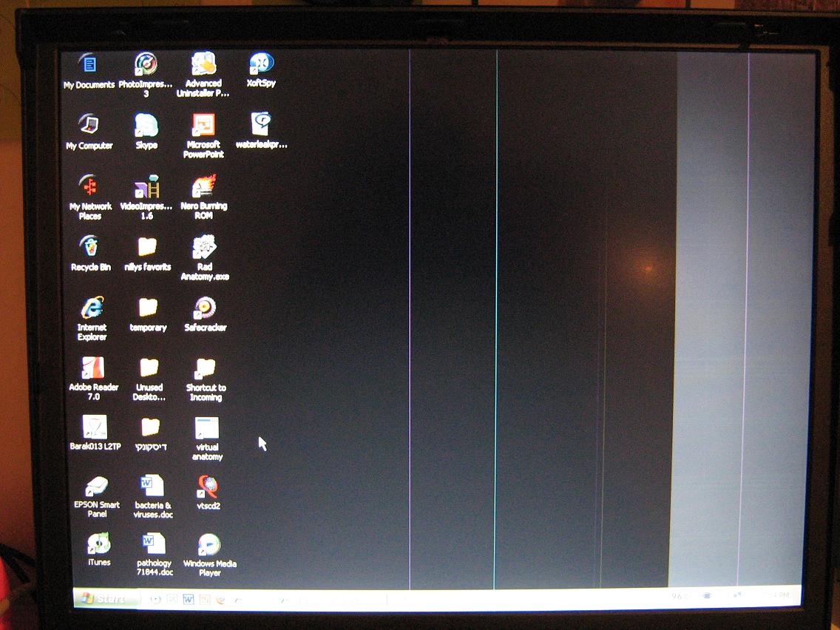
Task: Click the 'pathology 71844.doc' document
Action: [153, 545]
